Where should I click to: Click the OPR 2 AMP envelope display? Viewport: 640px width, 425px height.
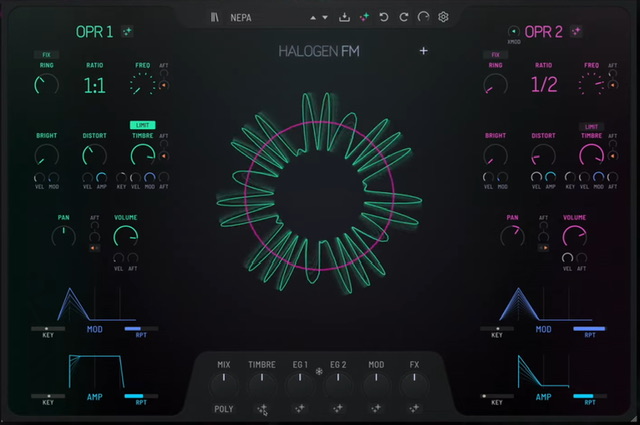tap(543, 372)
